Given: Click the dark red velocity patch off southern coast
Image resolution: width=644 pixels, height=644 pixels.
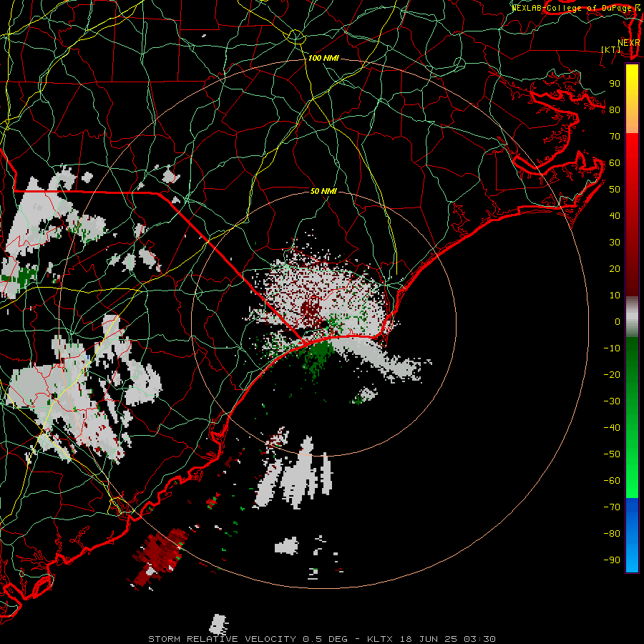Looking at the screenshot, I should point(160,555).
